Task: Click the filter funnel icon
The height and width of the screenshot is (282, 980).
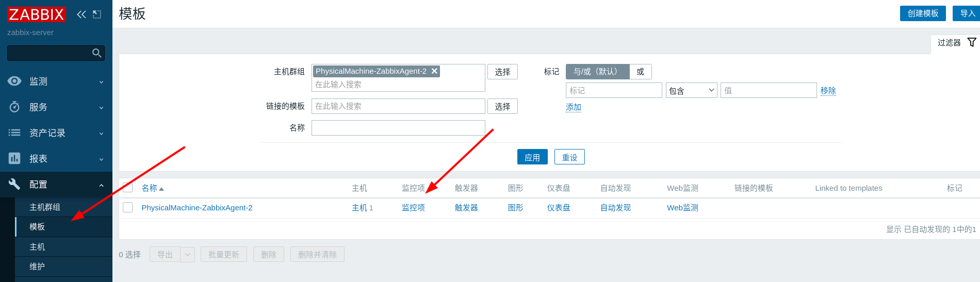Action: click(x=972, y=42)
